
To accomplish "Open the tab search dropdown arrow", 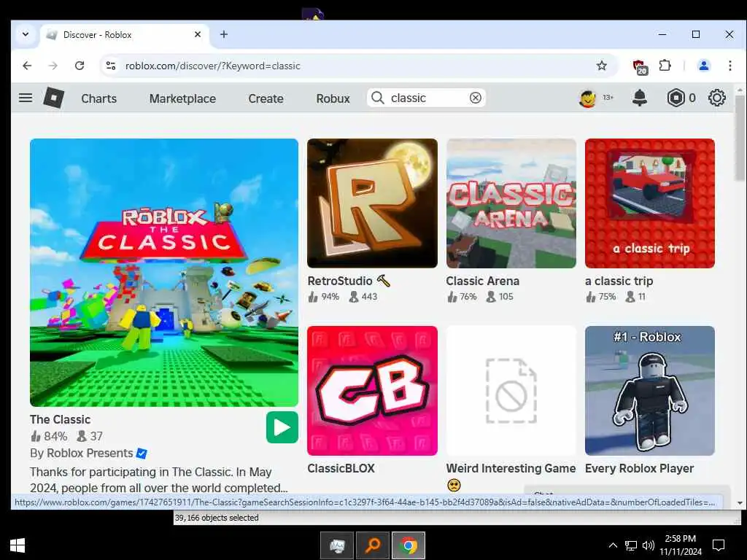I will 26,34.
